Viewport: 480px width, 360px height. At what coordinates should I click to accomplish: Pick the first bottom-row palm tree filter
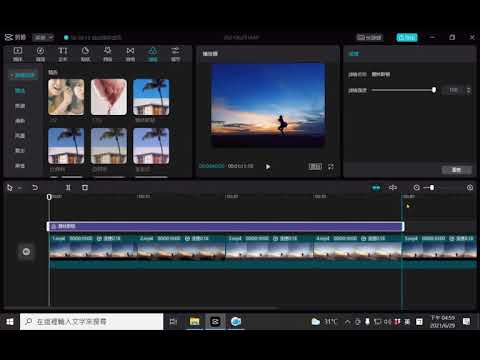point(66,146)
